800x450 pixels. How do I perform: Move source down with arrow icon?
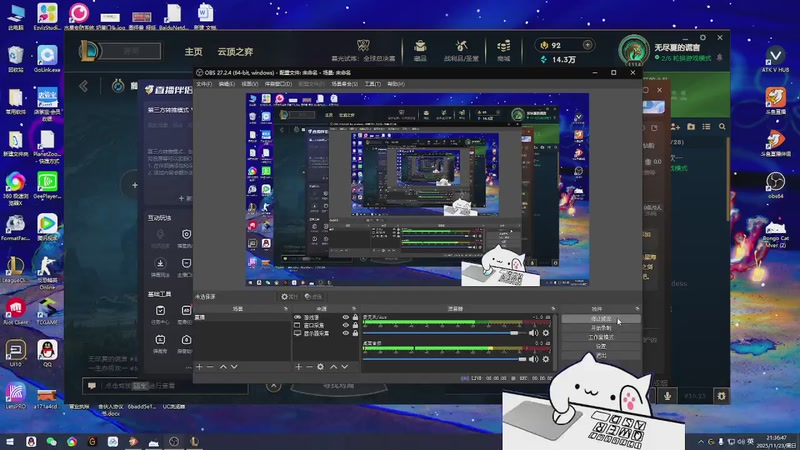pos(345,367)
